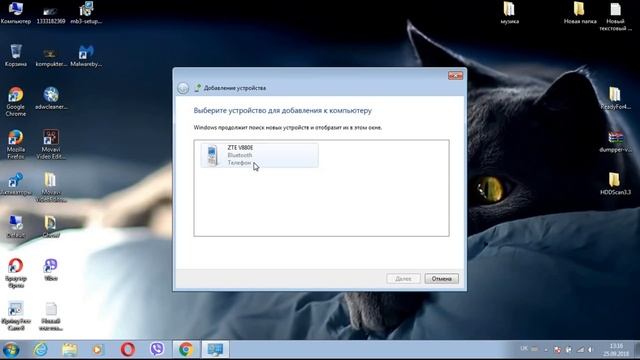Open the dumpper archive on the desktop

[x=615, y=142]
